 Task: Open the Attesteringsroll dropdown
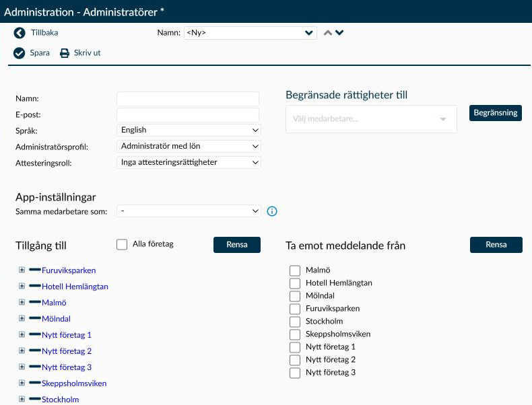coord(189,162)
